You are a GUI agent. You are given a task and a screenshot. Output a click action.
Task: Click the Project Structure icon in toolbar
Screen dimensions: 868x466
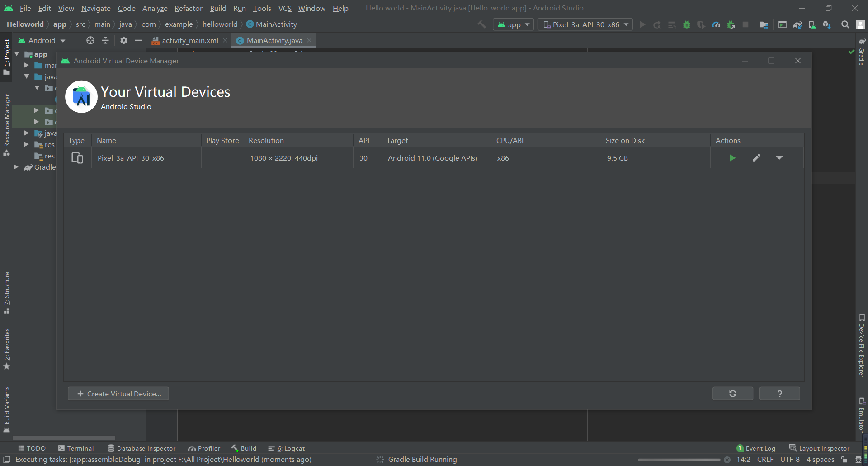(x=764, y=24)
